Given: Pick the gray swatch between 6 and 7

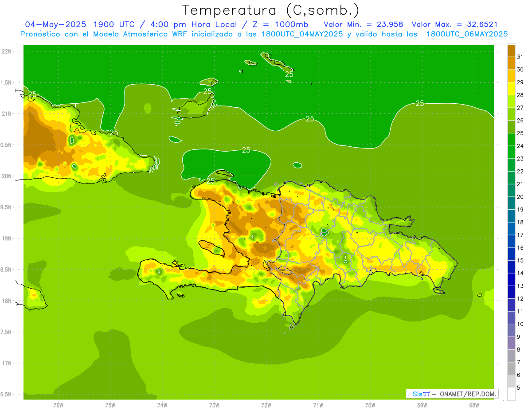Looking at the screenshot, I should pos(511,369).
